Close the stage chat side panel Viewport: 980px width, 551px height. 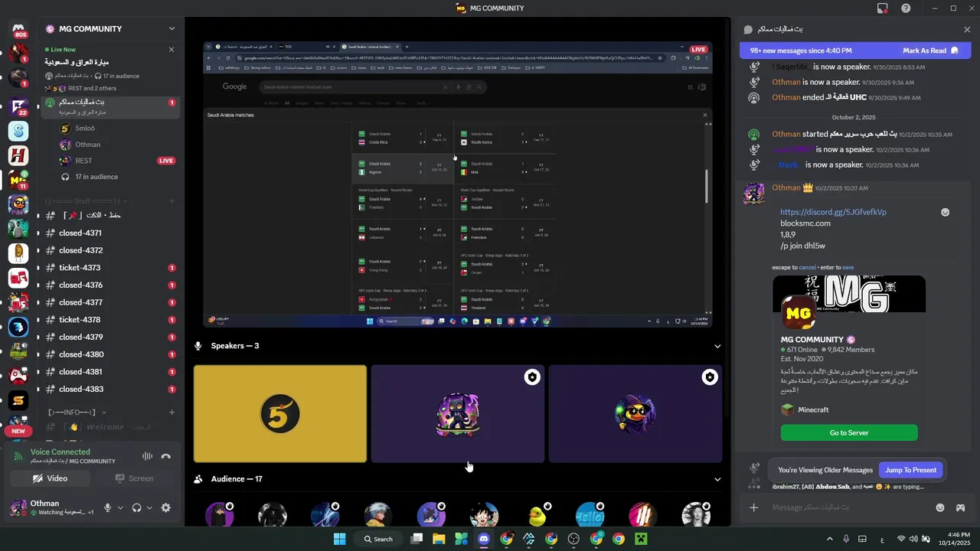[x=967, y=29]
